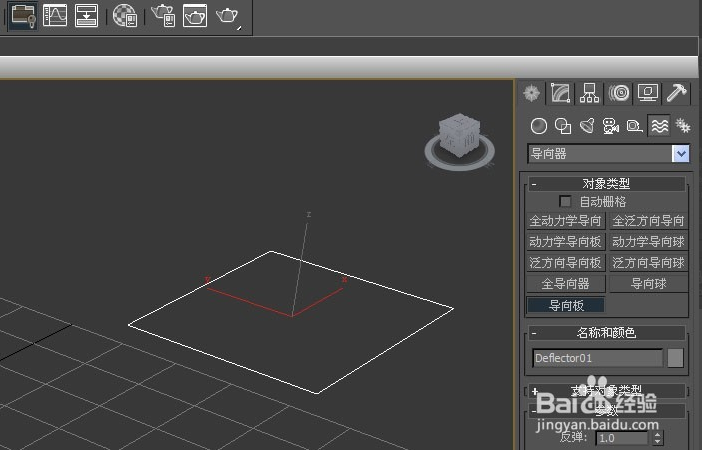Click the 全泛方向导向 button
This screenshot has width=702, height=450.
[648, 221]
